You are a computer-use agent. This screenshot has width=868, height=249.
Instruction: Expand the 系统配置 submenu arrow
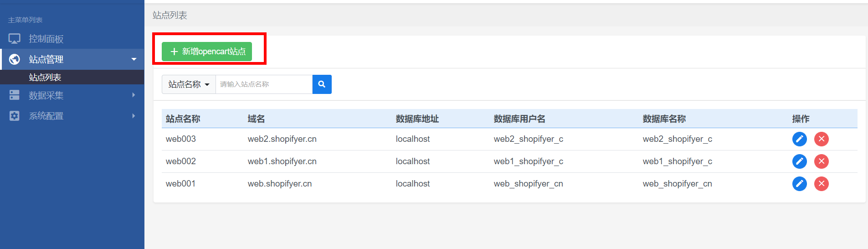pos(134,116)
